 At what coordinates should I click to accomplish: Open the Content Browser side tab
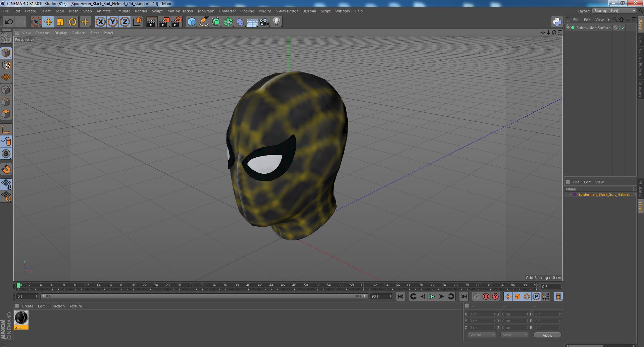640,62
